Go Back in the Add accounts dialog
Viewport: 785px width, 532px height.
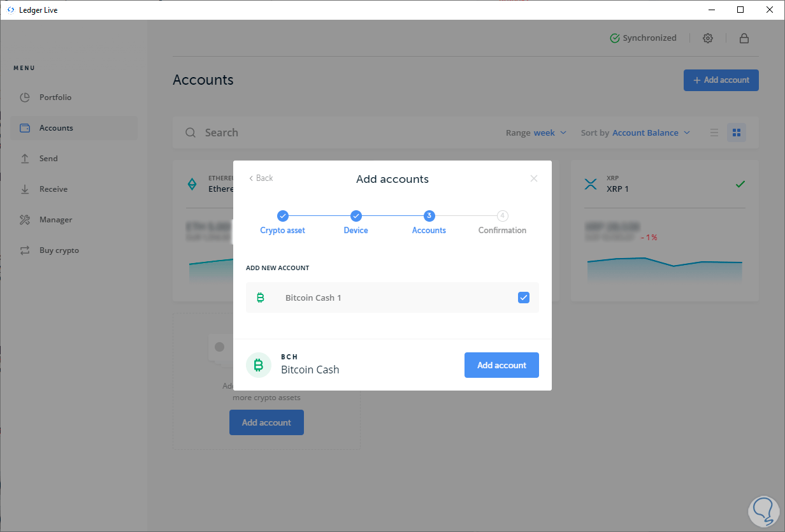click(x=261, y=178)
